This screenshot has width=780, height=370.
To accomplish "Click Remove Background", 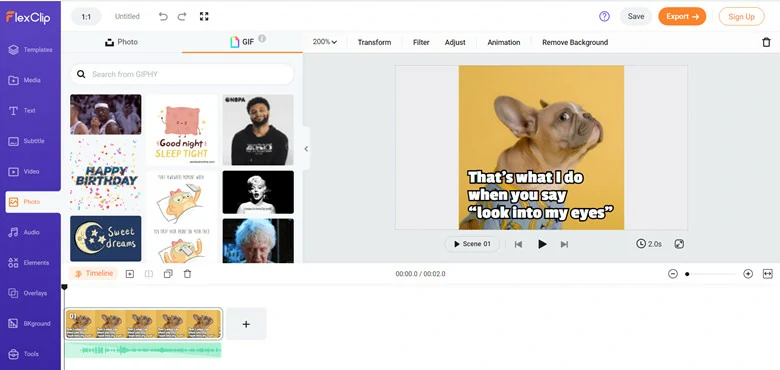I will [x=575, y=42].
